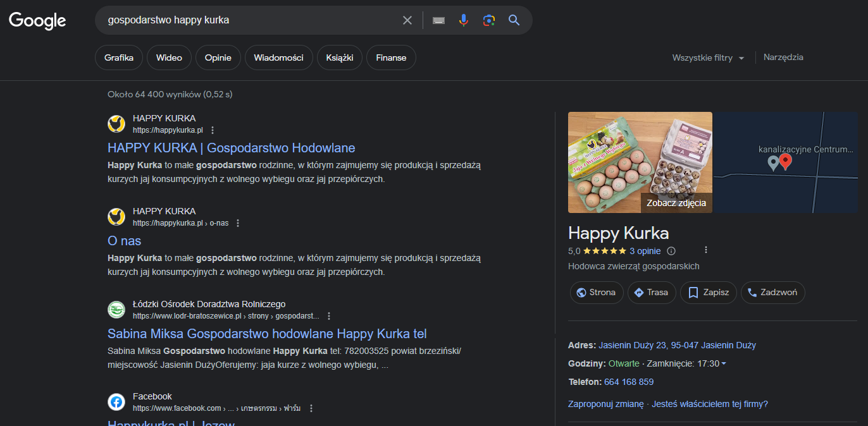Screen dimensions: 868x426
Task: Call business with Zadzwoń button
Action: click(773, 293)
